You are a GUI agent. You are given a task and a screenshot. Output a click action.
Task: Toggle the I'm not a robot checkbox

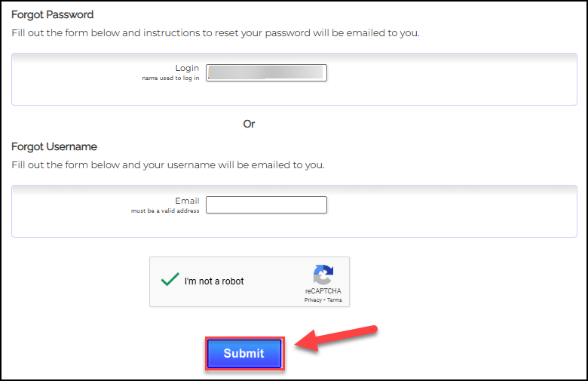[x=170, y=280]
